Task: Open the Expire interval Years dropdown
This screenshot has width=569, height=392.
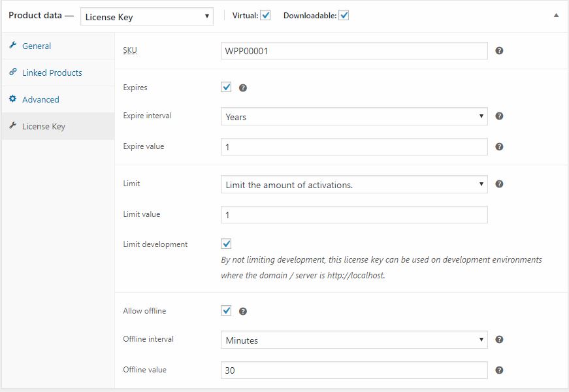Action: [x=354, y=116]
